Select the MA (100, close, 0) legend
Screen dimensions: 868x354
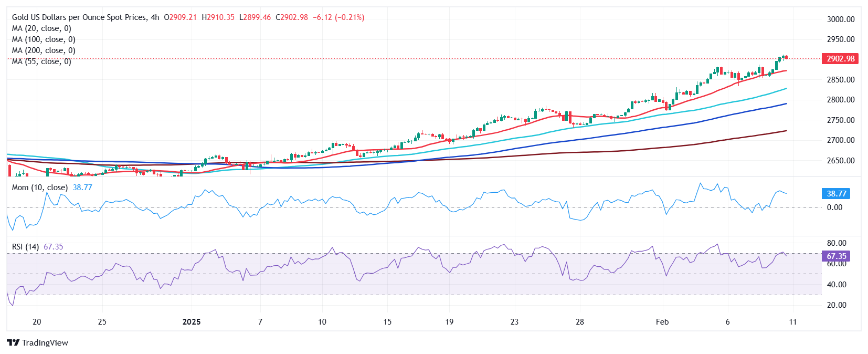click(x=44, y=39)
